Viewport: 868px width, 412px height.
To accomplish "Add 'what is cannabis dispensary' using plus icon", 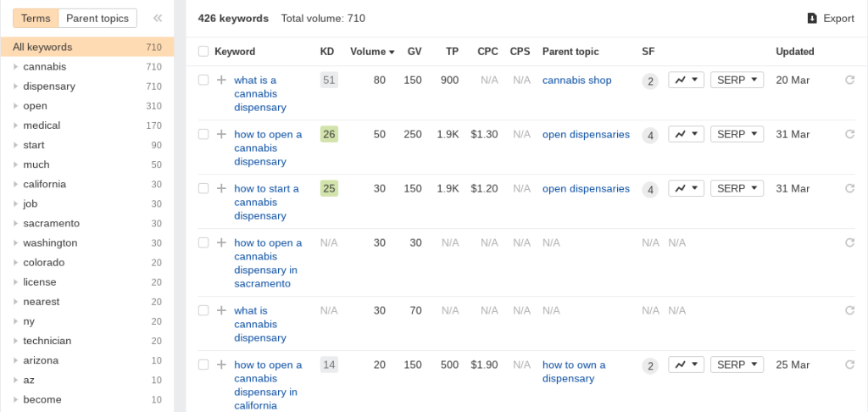I will (221, 310).
